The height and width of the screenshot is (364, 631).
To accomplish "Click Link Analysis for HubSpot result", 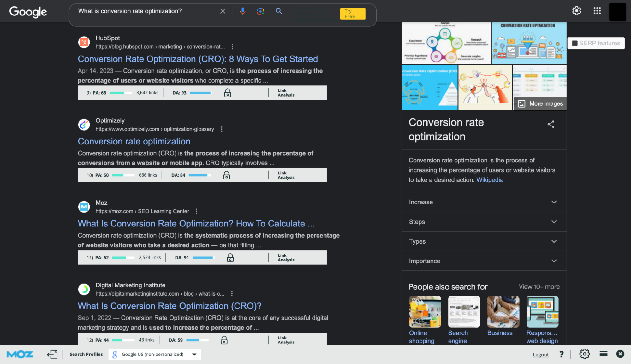I will point(286,92).
